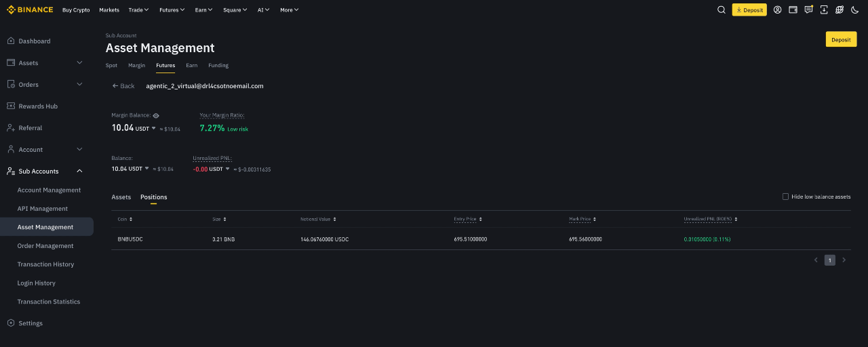Image resolution: width=868 pixels, height=347 pixels.
Task: Go to previous page arrow
Action: (x=816, y=260)
